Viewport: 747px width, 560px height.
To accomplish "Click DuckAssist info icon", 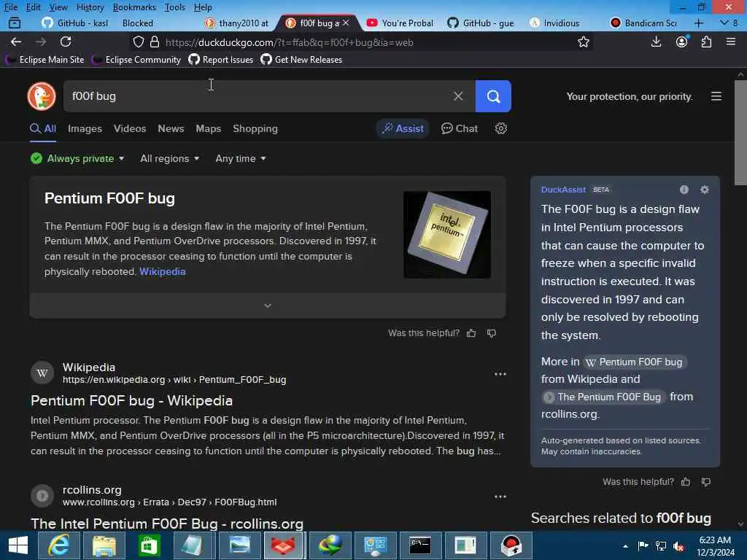I will click(x=684, y=190).
